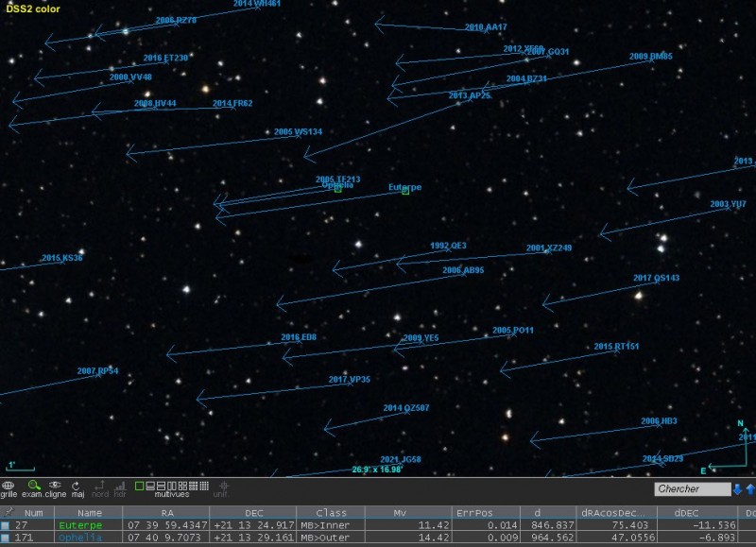
Task: Select the blue Ophelia name in table
Action: coord(80,538)
